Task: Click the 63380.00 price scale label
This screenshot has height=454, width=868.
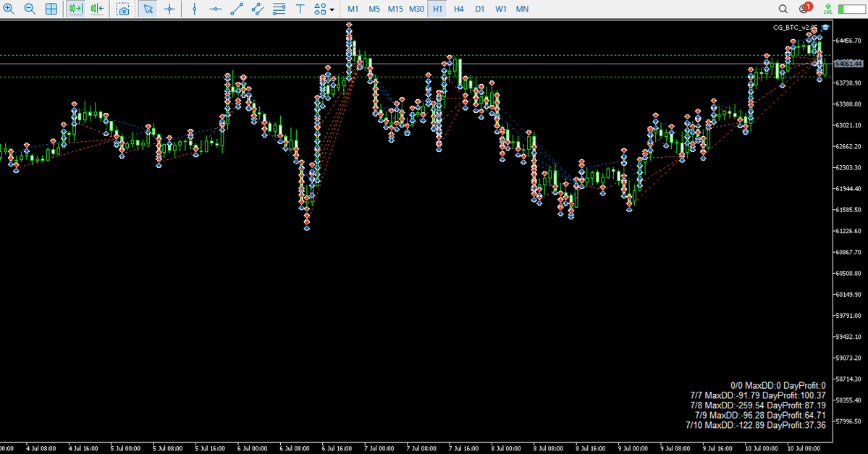Action: point(848,104)
